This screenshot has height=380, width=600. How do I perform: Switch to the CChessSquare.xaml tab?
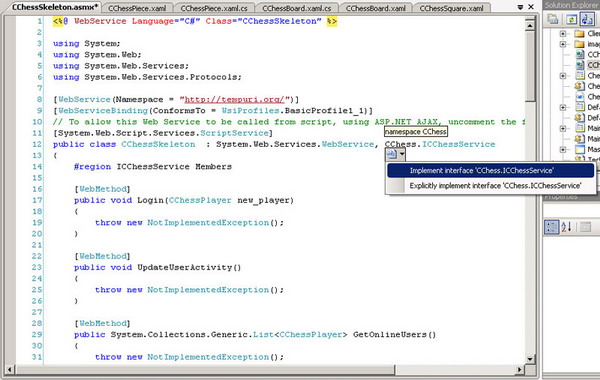[x=452, y=8]
